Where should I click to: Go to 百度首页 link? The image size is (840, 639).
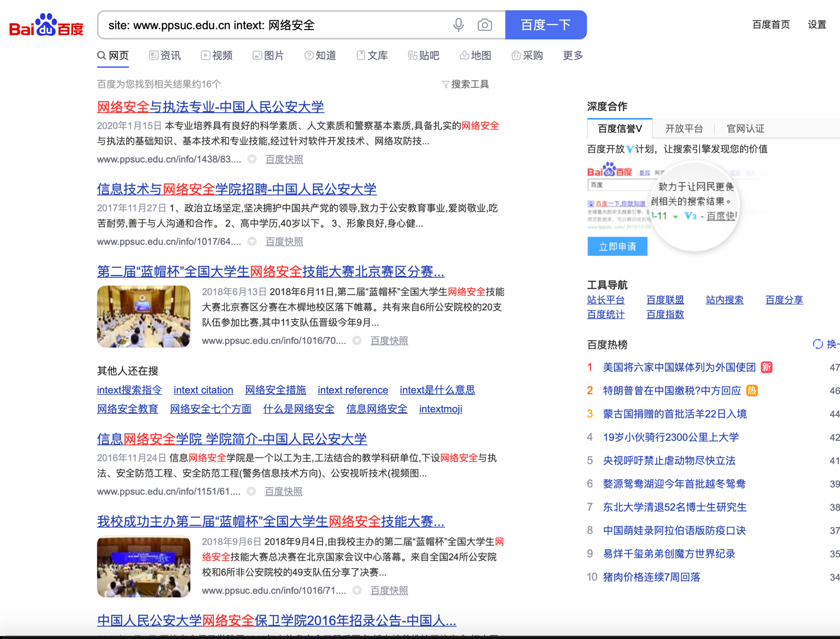pyautogui.click(x=771, y=25)
